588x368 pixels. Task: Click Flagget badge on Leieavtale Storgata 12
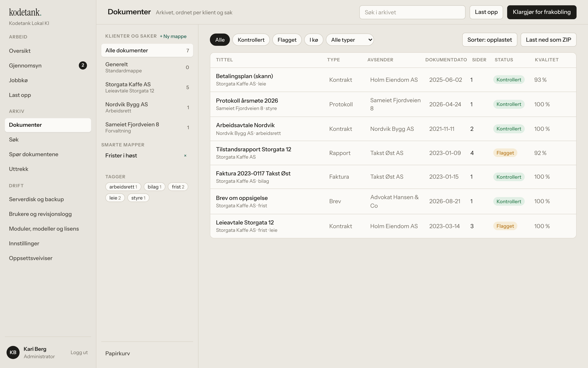click(505, 226)
